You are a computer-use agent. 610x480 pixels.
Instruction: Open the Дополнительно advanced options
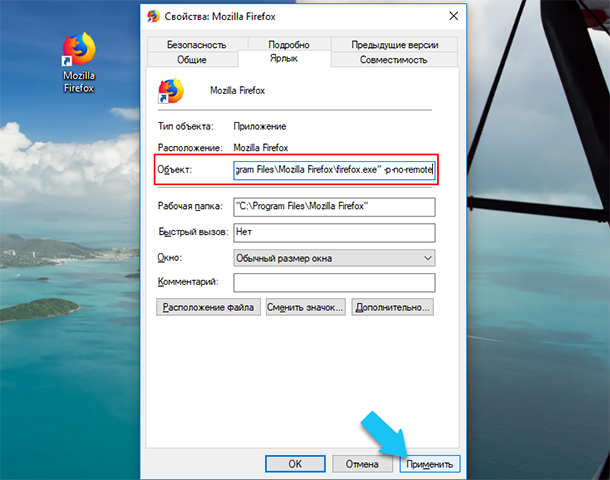tap(393, 307)
